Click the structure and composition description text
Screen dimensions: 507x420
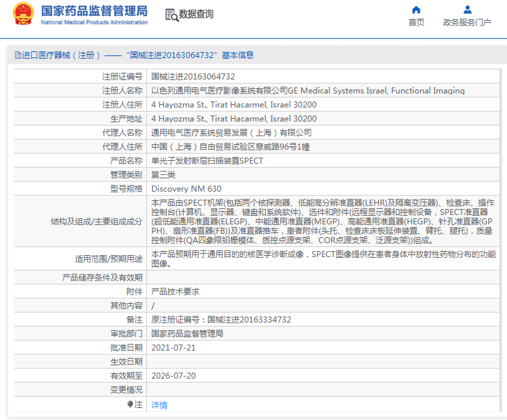tap(323, 222)
